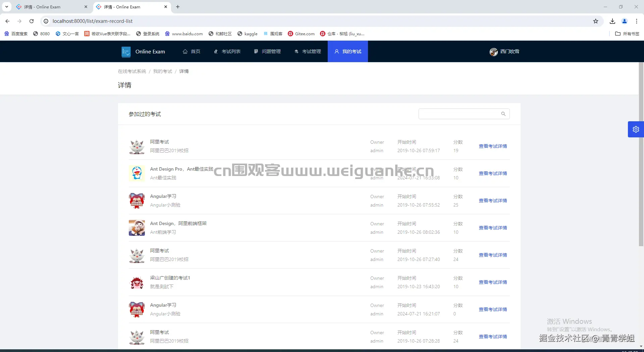View details of Ant Design Pro exam
Image resolution: width=644 pixels, height=352 pixels.
point(493,173)
